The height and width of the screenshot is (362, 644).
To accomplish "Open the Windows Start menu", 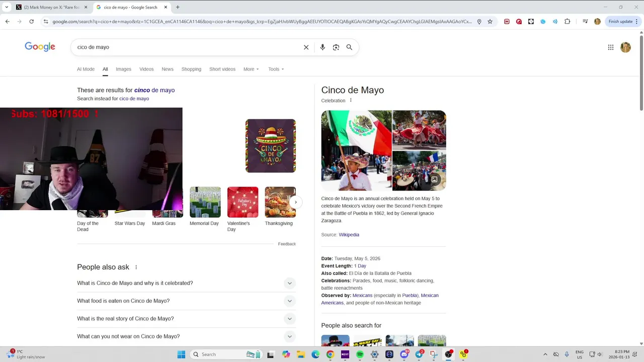I will tap(181, 354).
